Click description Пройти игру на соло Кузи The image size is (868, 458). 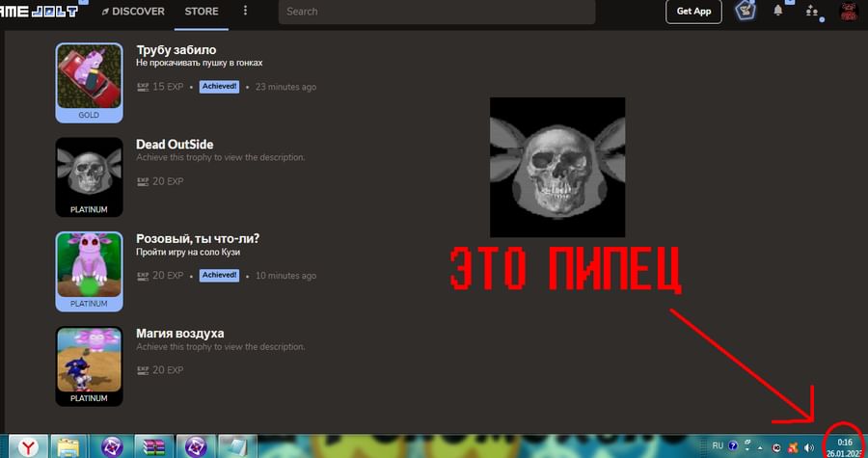pos(188,252)
